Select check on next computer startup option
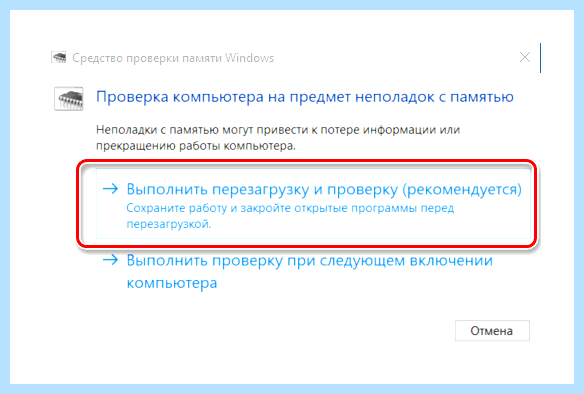584x394 pixels. [298, 272]
